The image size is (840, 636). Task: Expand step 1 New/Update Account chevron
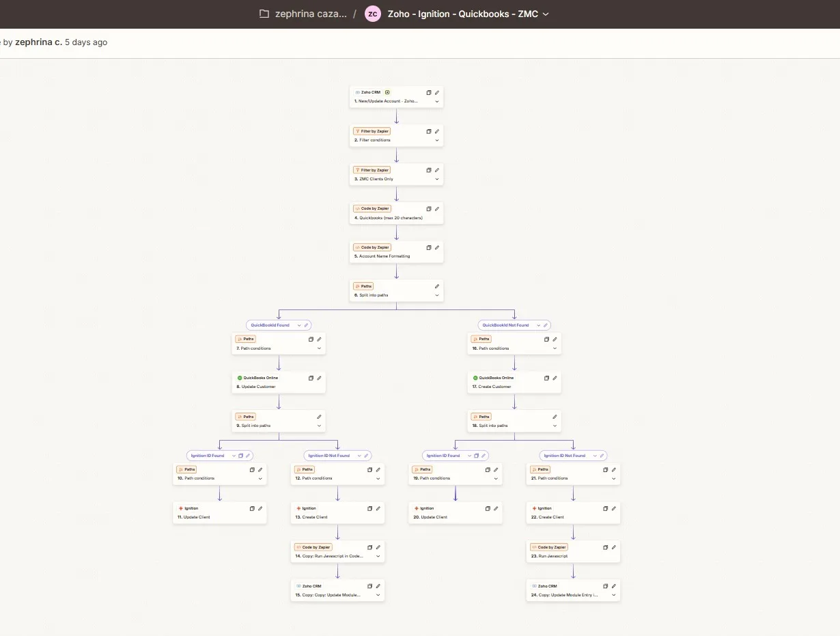click(x=437, y=101)
